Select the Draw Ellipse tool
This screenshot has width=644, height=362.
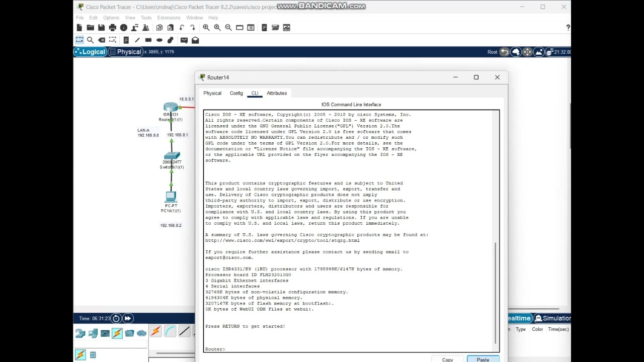tap(159, 40)
